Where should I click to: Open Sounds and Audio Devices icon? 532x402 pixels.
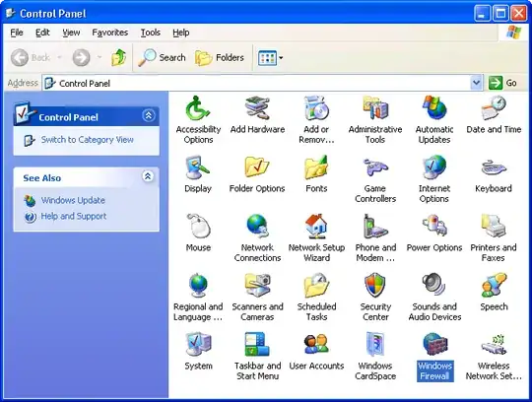(434, 286)
